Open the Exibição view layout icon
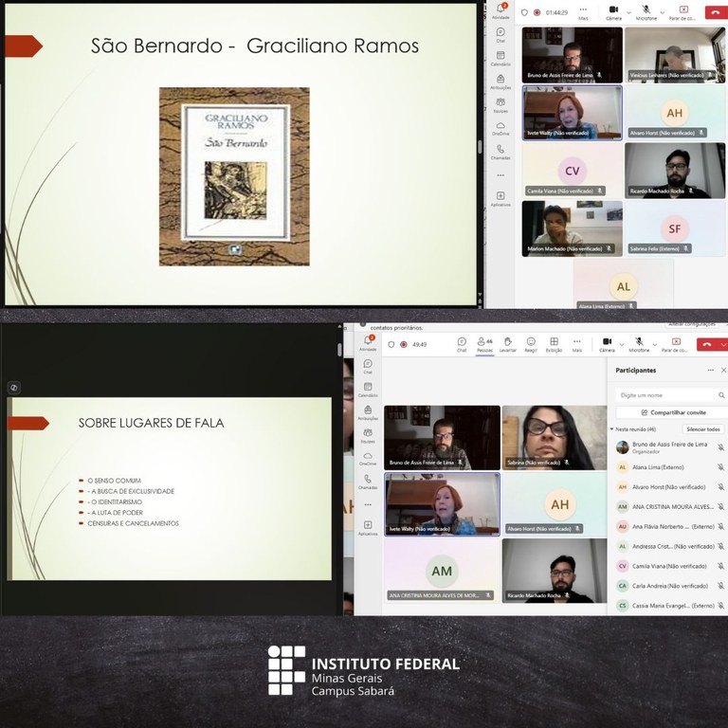The height and width of the screenshot is (728, 728). (554, 343)
